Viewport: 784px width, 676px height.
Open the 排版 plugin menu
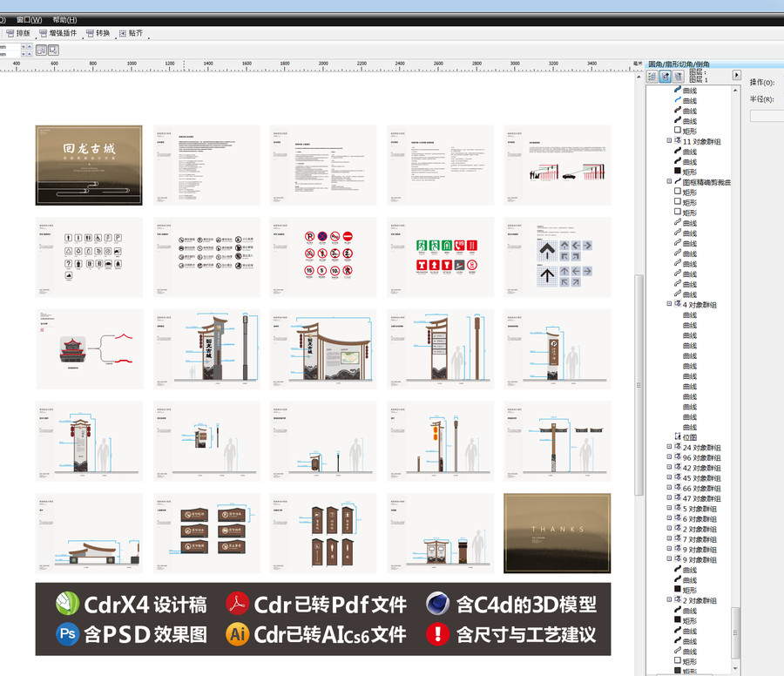pos(18,33)
